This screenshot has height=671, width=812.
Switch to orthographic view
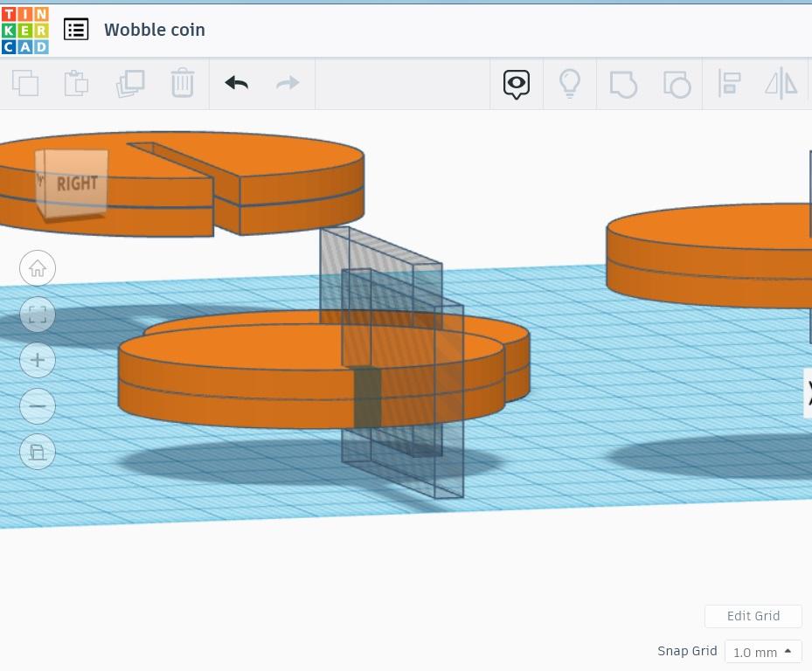(x=38, y=452)
